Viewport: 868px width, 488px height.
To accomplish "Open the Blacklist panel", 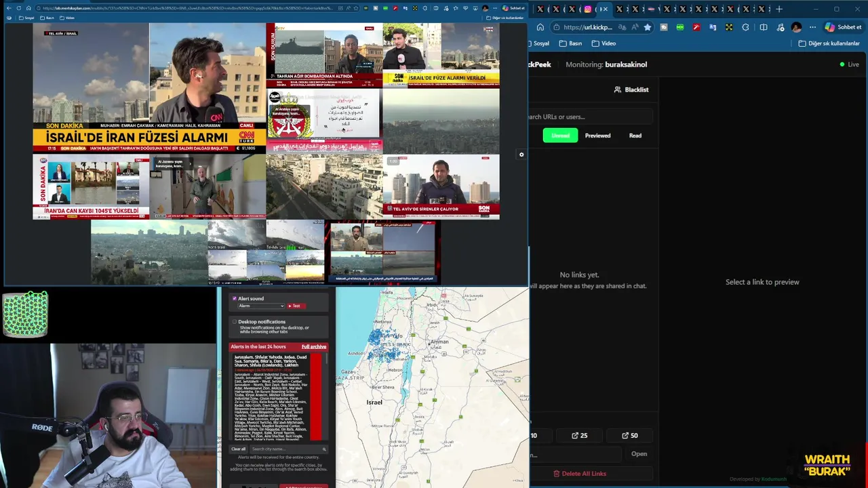I will [631, 89].
